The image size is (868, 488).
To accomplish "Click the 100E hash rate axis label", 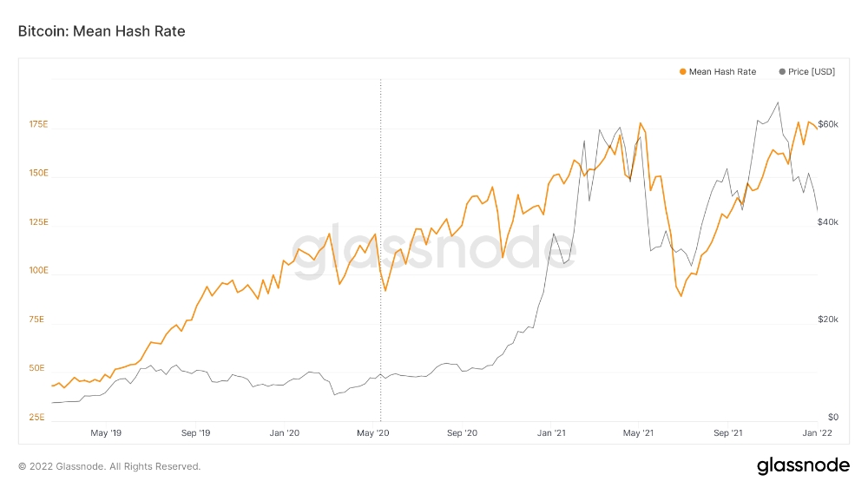I will [x=38, y=271].
